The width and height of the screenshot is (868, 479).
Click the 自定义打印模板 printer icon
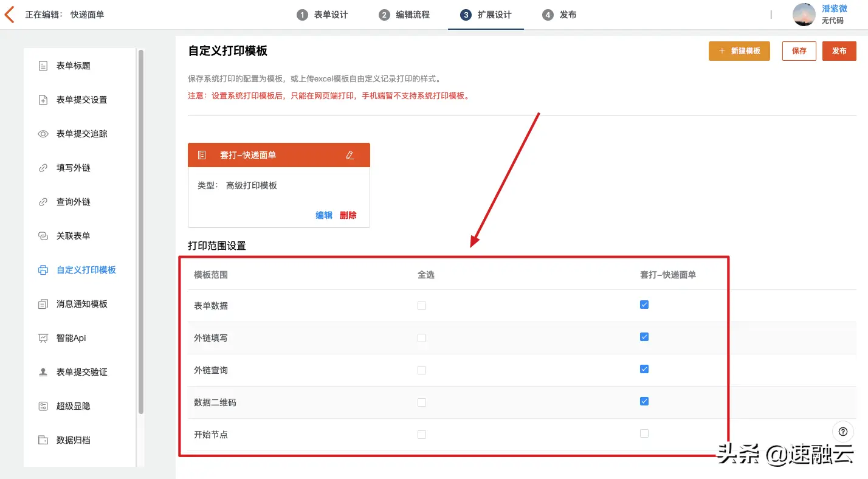[43, 270]
